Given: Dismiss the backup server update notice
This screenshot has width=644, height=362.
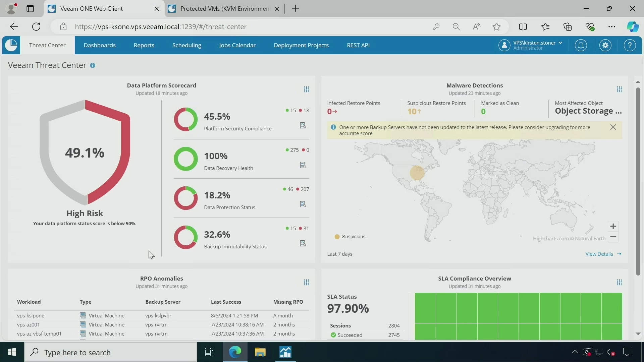Looking at the screenshot, I should pyautogui.click(x=613, y=127).
